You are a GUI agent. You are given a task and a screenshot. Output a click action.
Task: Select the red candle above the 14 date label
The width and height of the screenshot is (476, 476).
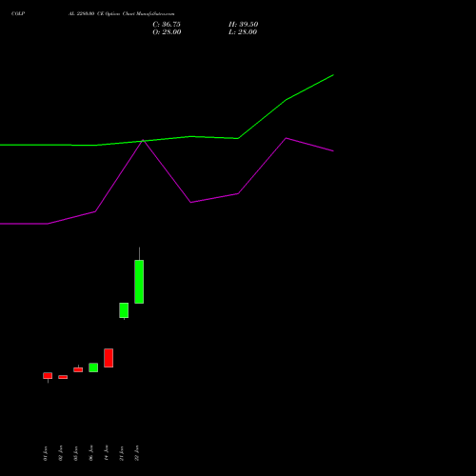pyautogui.click(x=109, y=358)
